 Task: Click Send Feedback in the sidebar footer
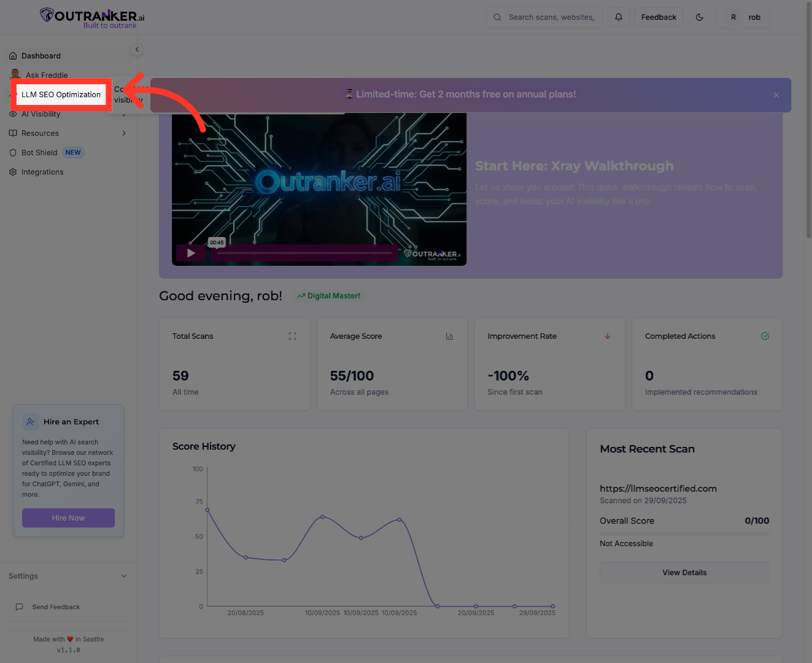point(55,607)
